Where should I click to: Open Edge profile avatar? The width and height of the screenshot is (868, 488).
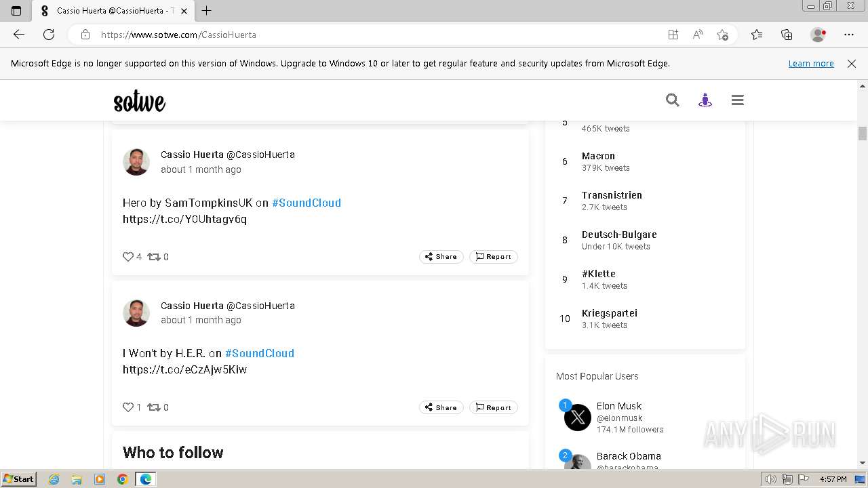(818, 35)
